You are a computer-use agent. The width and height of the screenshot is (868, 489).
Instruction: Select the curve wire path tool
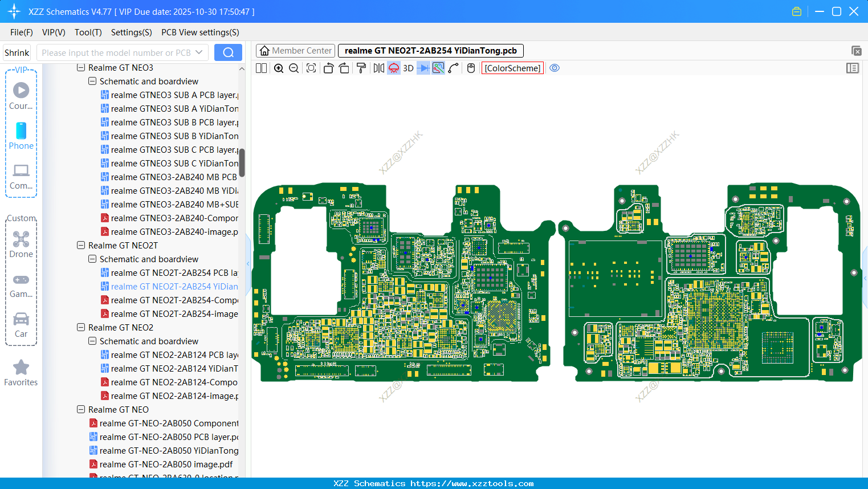454,68
